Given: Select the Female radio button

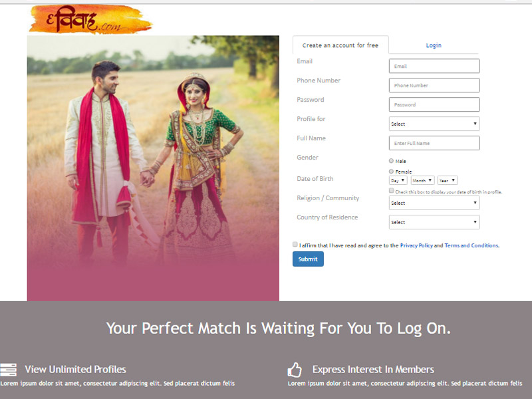Looking at the screenshot, I should pos(391,172).
